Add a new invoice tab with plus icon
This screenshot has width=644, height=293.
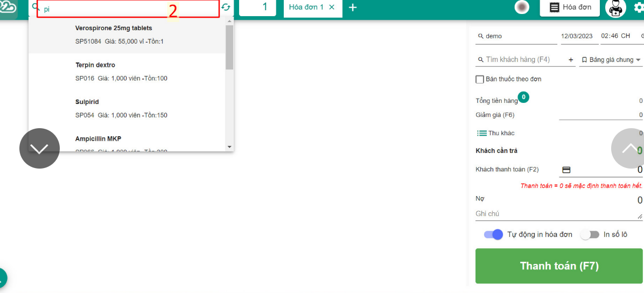353,8
